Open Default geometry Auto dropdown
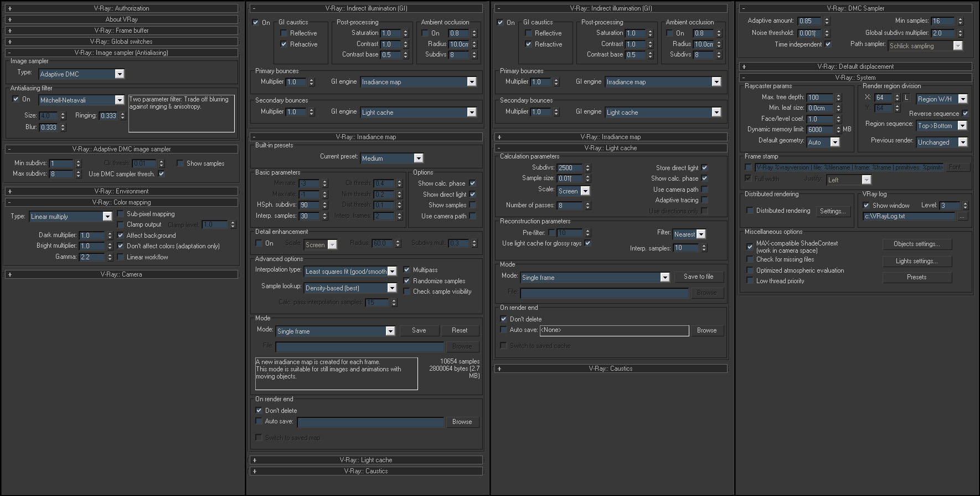 tap(823, 142)
